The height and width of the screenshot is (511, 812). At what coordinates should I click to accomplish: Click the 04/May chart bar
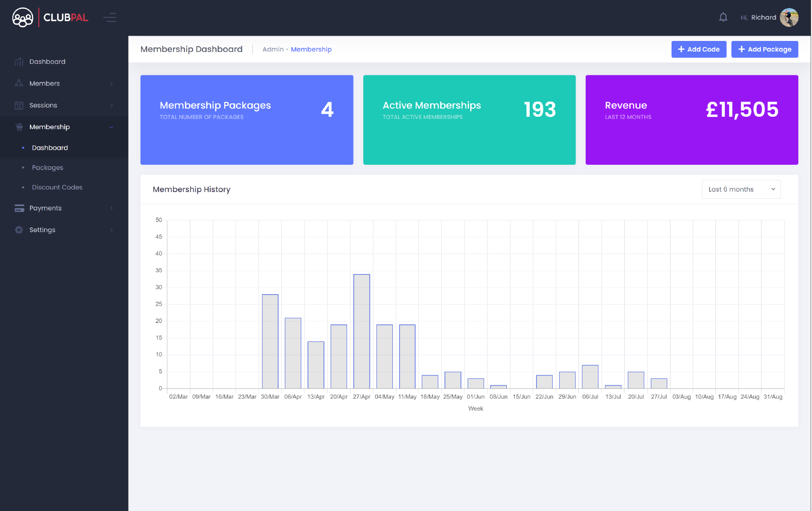pyautogui.click(x=384, y=357)
